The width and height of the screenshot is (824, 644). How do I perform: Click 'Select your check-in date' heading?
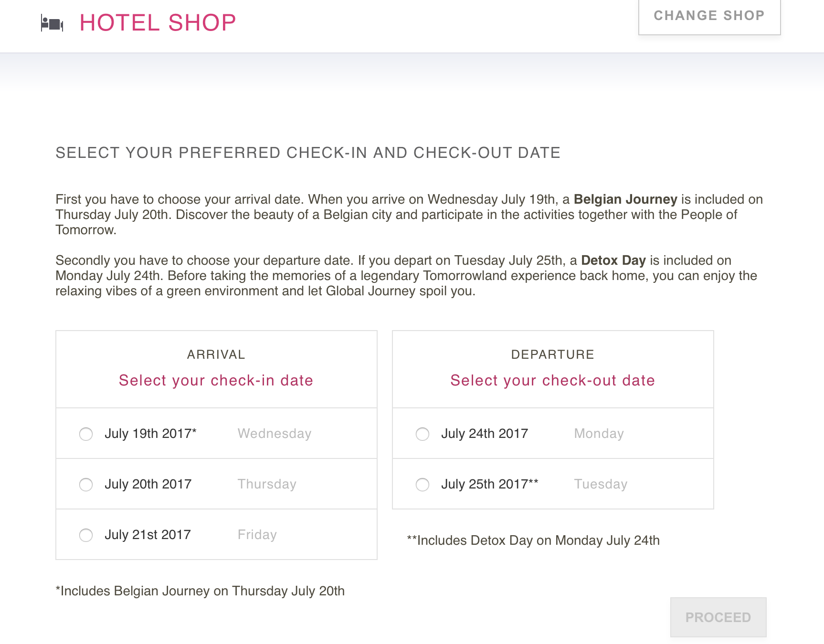216,381
